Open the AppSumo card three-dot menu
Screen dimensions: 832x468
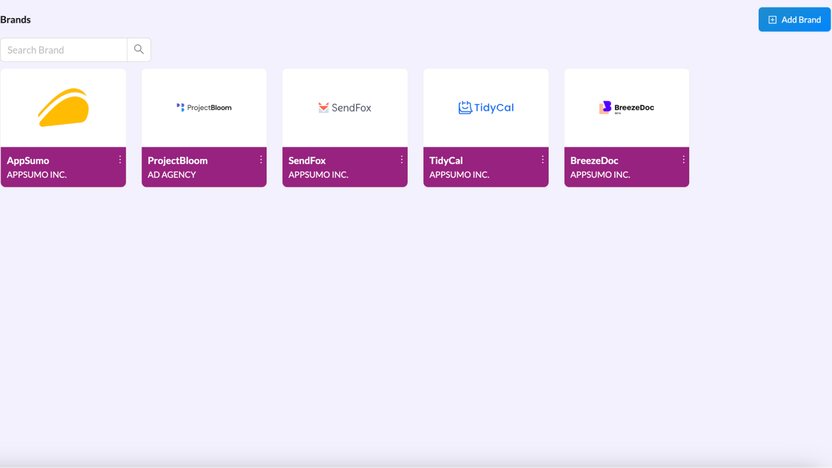click(x=120, y=160)
